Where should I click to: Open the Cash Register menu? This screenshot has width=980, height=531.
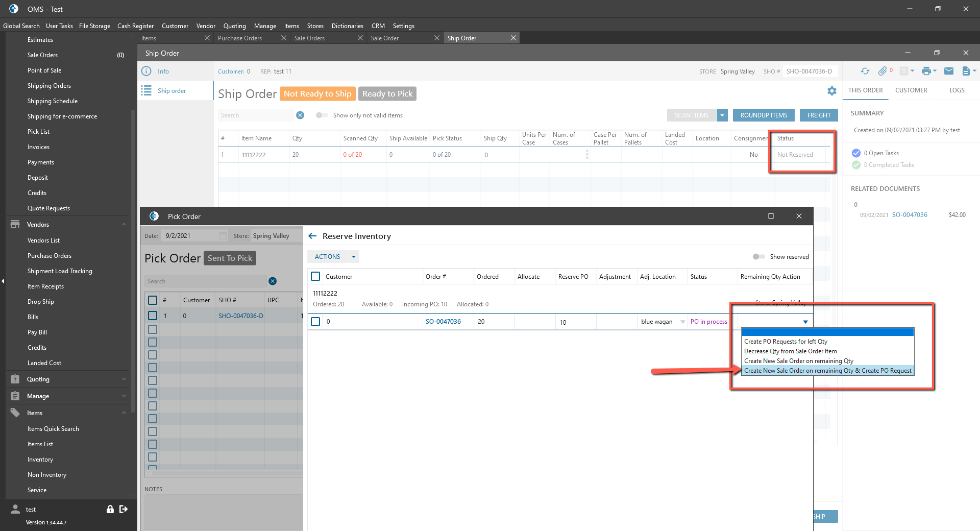click(135, 26)
